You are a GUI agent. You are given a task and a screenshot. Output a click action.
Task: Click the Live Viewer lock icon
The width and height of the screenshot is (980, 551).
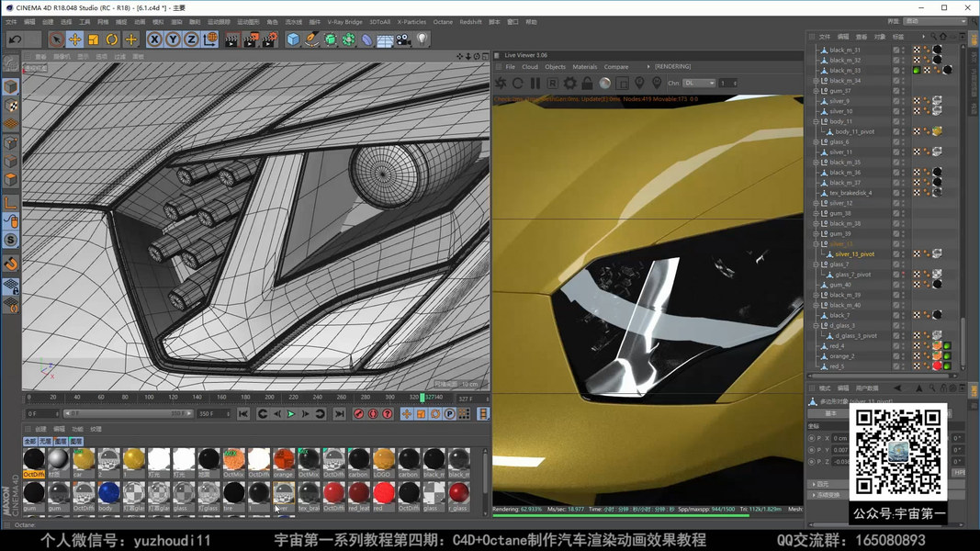(587, 84)
